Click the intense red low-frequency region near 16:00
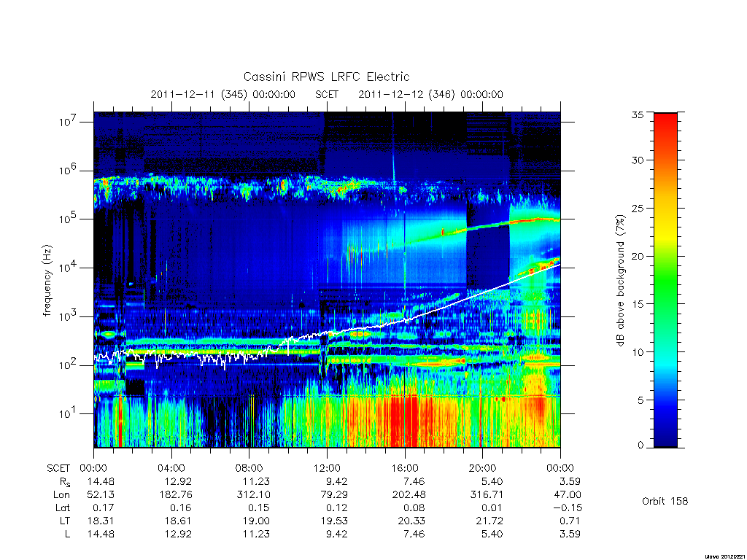This screenshot has width=747, height=560. click(404, 419)
